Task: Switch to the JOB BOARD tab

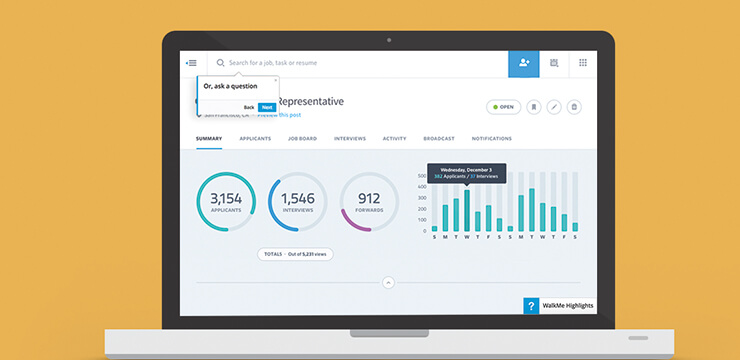Action: [303, 139]
